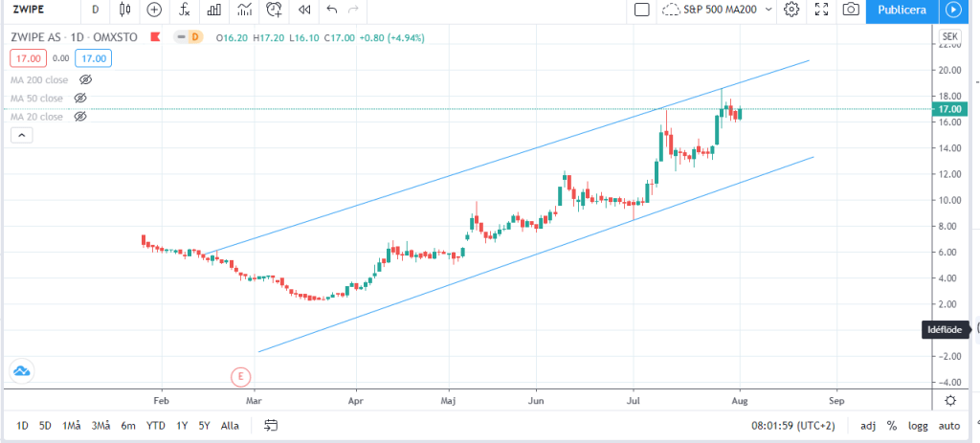Enter fullscreen mode
This screenshot has width=980, height=443.
tap(820, 10)
